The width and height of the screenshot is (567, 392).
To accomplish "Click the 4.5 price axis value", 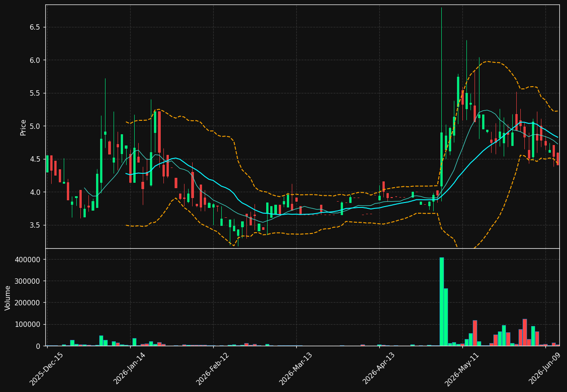I will (35, 159).
